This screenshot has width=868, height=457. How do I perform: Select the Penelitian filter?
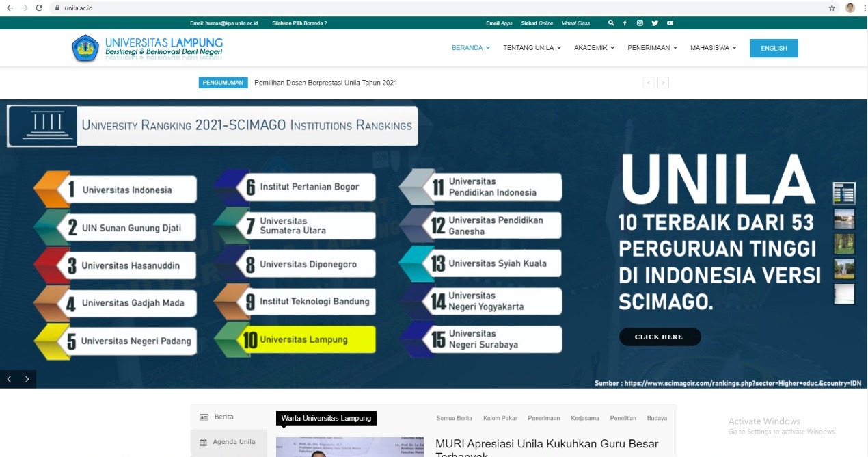[623, 418]
